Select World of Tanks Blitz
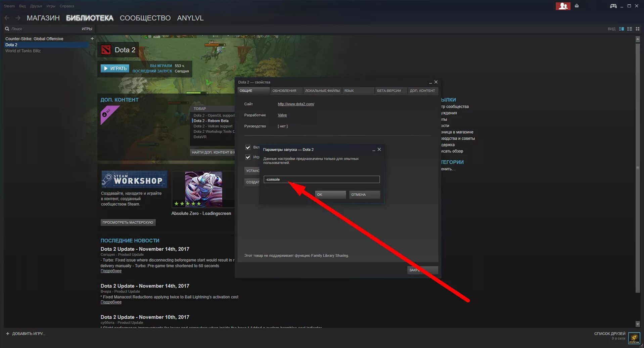The height and width of the screenshot is (348, 644). 23,51
